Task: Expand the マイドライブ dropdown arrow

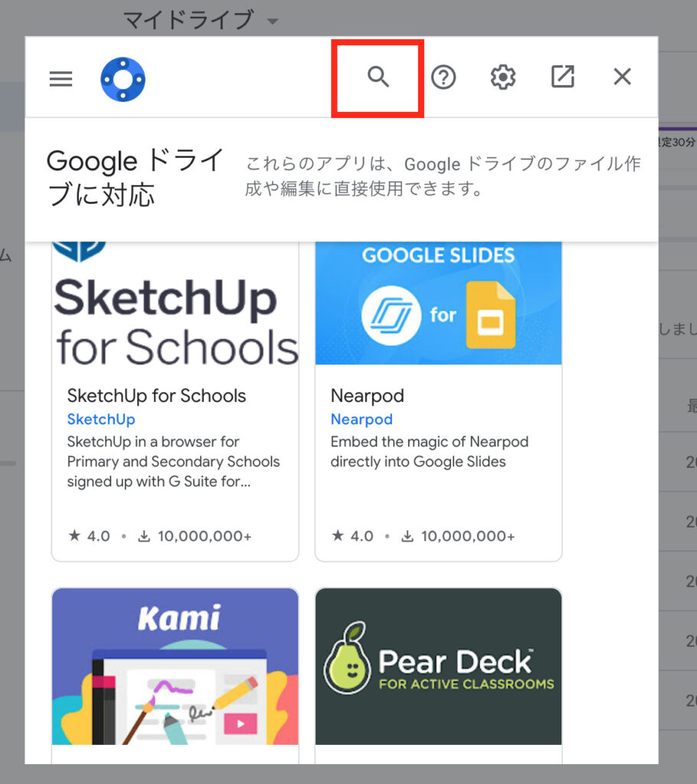Action: (272, 21)
